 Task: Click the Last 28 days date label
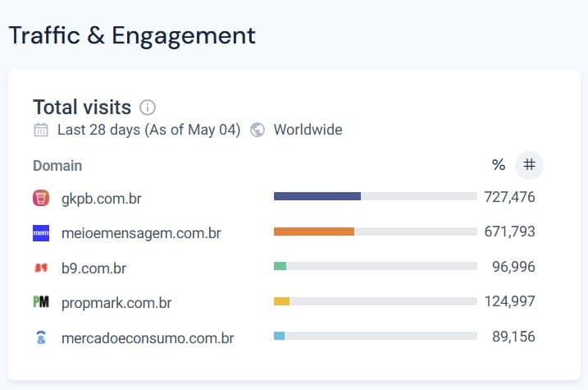(149, 130)
